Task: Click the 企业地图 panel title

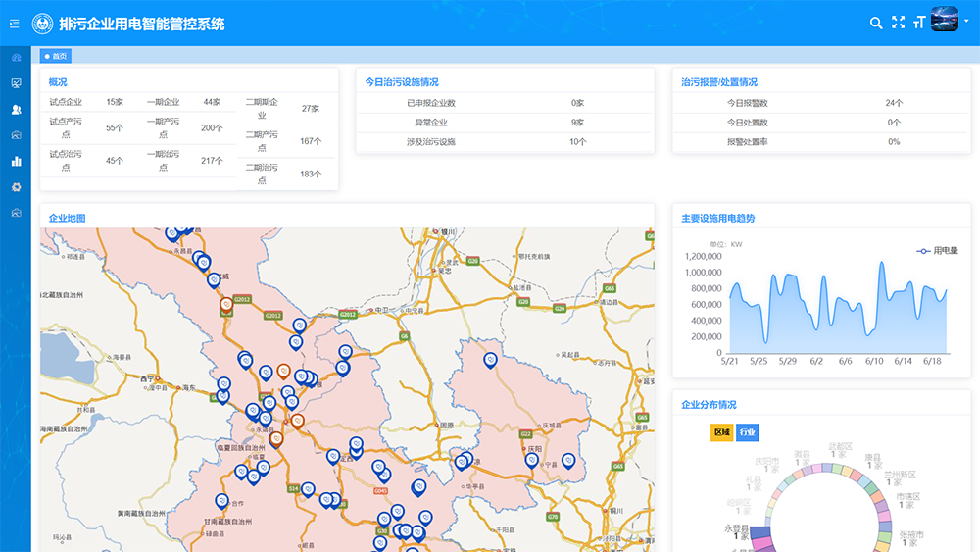Action: pos(68,218)
